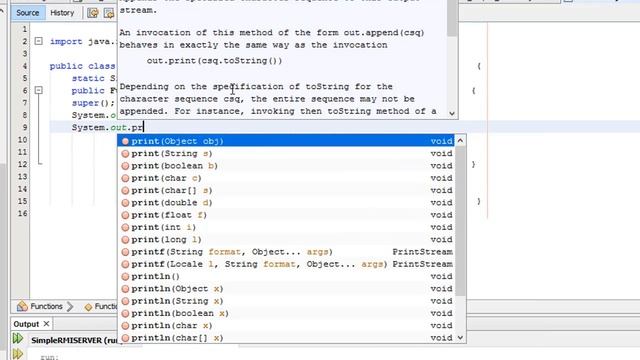Click completion list scroll up arrow
640x360 pixels.
pos(460,141)
